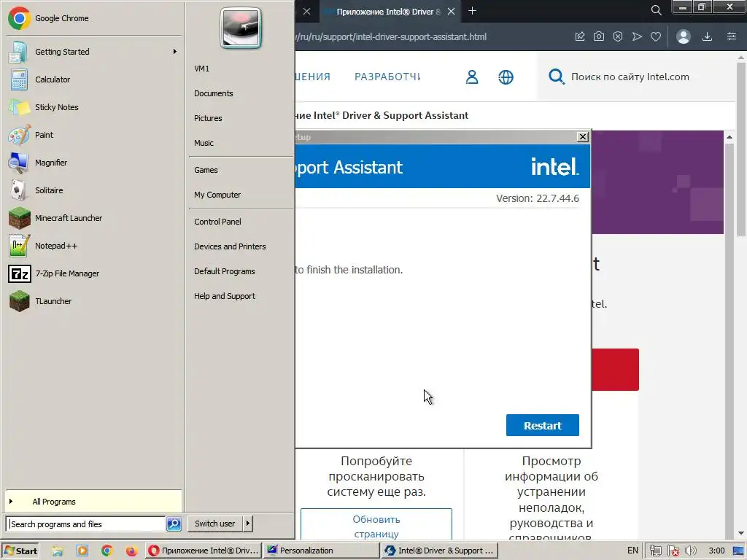Viewport: 747px width, 560px height.
Task: Click the browser address bar URL
Action: point(391,36)
